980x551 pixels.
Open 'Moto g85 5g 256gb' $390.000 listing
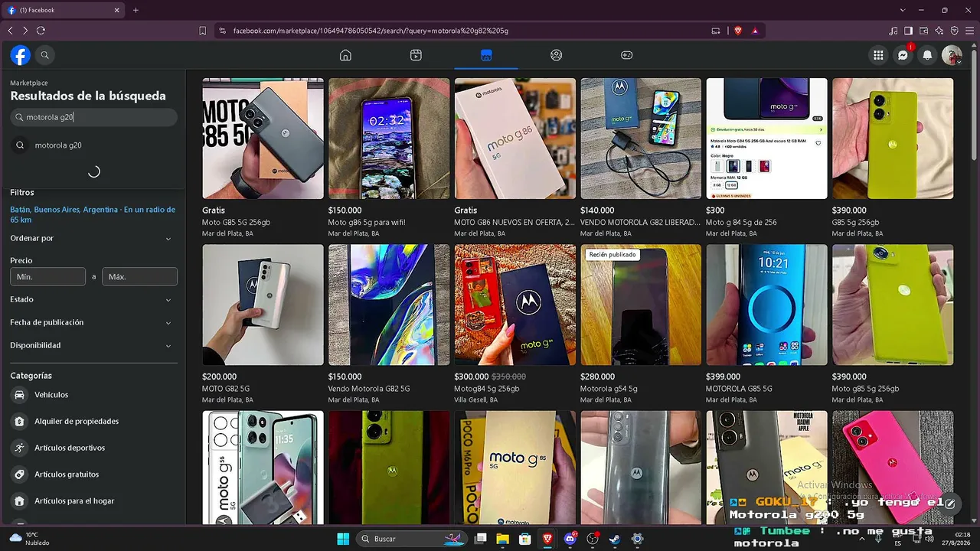[893, 324]
